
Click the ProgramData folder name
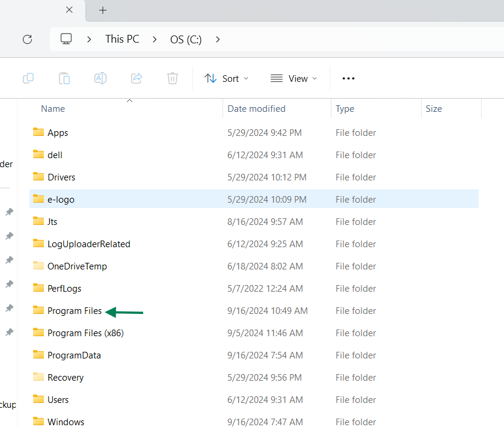74,355
